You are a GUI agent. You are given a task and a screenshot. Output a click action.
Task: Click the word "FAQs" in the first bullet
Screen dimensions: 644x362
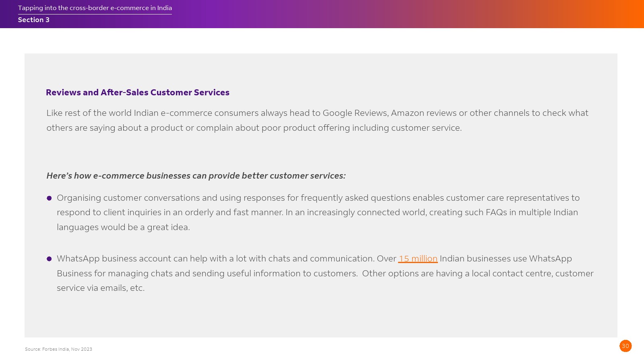point(496,212)
